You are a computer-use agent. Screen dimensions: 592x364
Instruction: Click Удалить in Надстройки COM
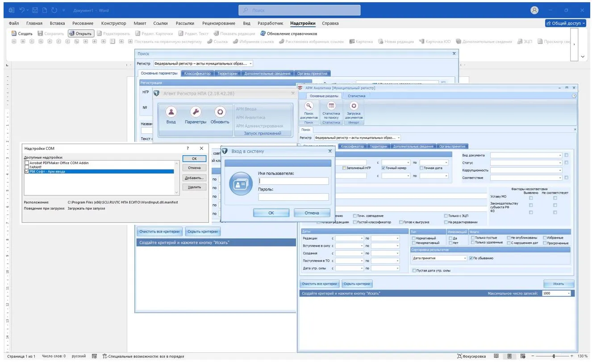coord(194,187)
